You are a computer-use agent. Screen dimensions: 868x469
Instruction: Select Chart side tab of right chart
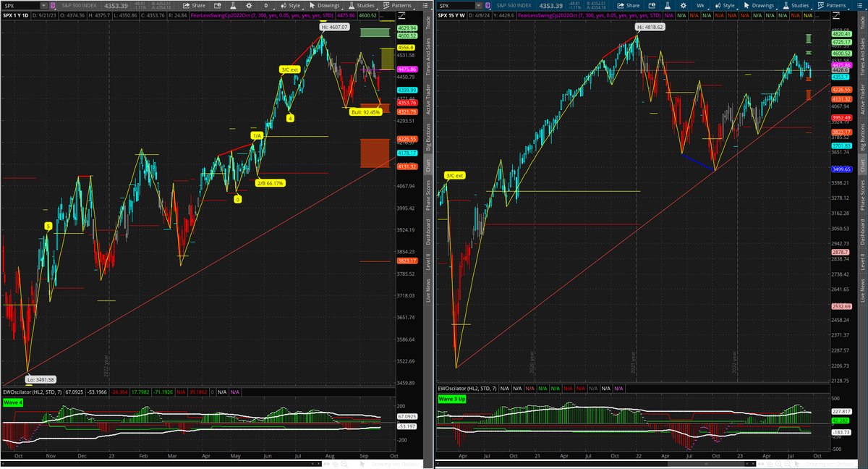pyautogui.click(x=863, y=166)
